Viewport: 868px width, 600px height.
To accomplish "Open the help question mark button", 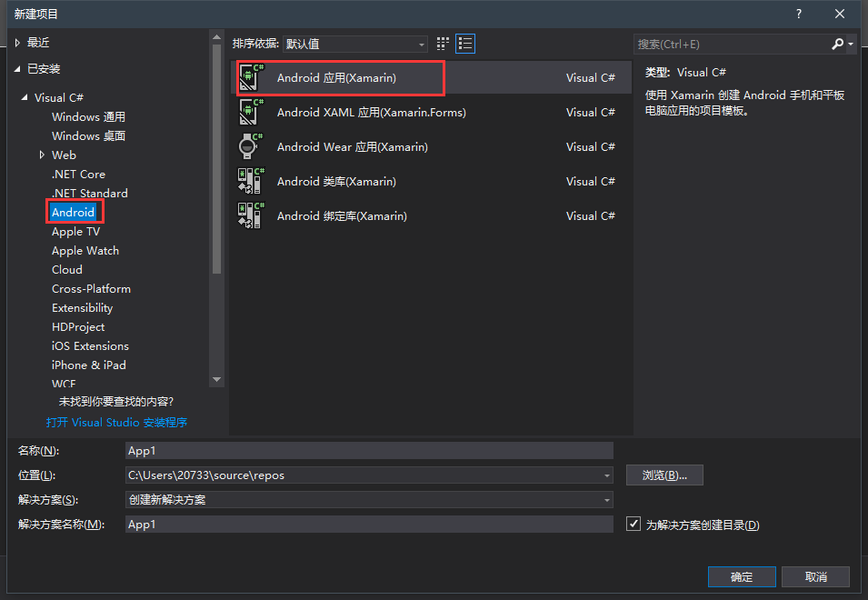I will (799, 14).
